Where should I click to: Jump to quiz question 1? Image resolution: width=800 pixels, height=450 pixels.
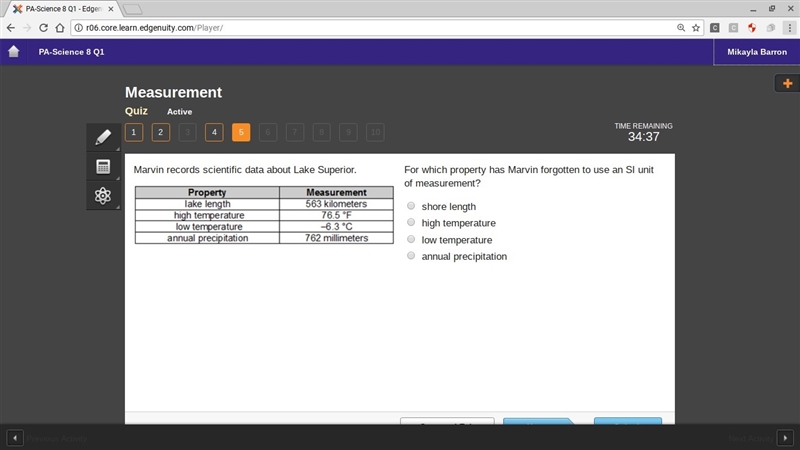pyautogui.click(x=134, y=132)
